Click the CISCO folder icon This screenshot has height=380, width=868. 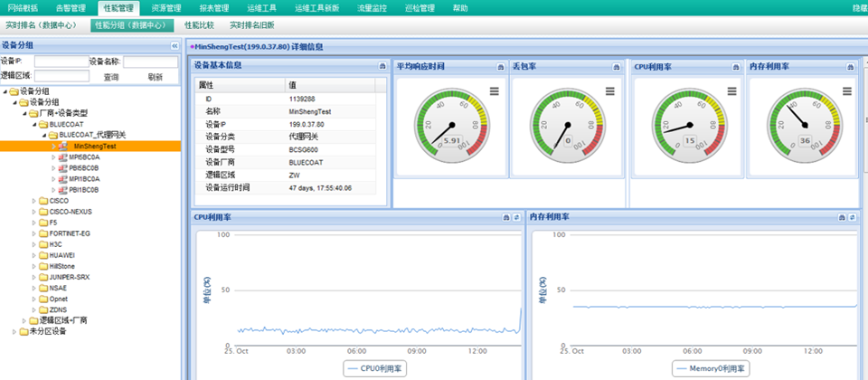click(x=43, y=201)
